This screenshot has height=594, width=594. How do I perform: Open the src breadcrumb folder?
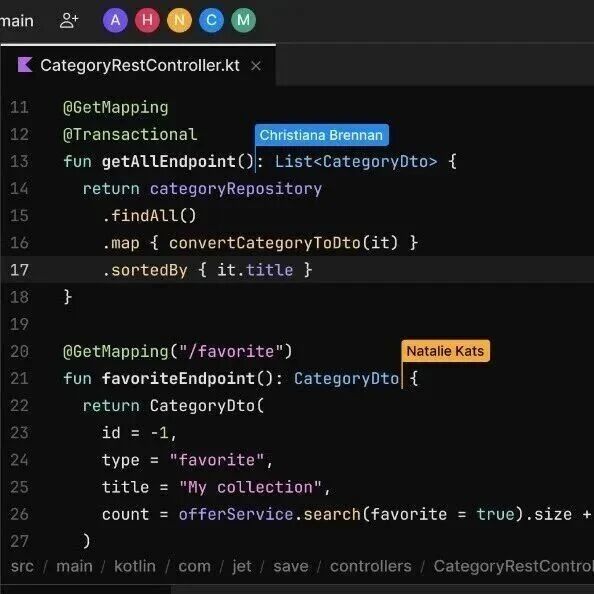click(x=22, y=566)
